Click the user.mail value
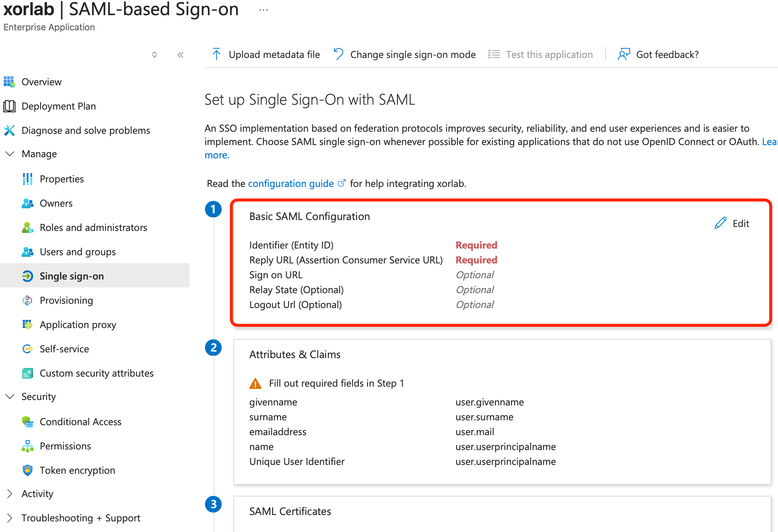 pos(474,432)
